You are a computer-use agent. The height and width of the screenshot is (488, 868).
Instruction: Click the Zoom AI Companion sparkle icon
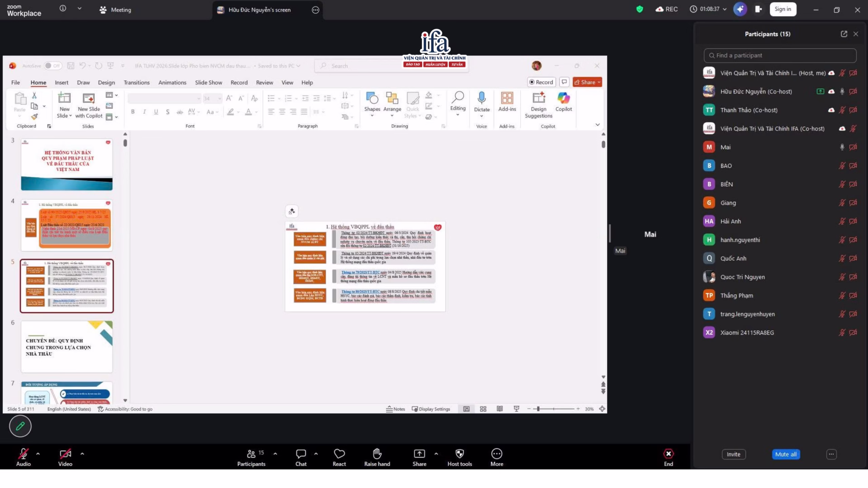pyautogui.click(x=740, y=9)
